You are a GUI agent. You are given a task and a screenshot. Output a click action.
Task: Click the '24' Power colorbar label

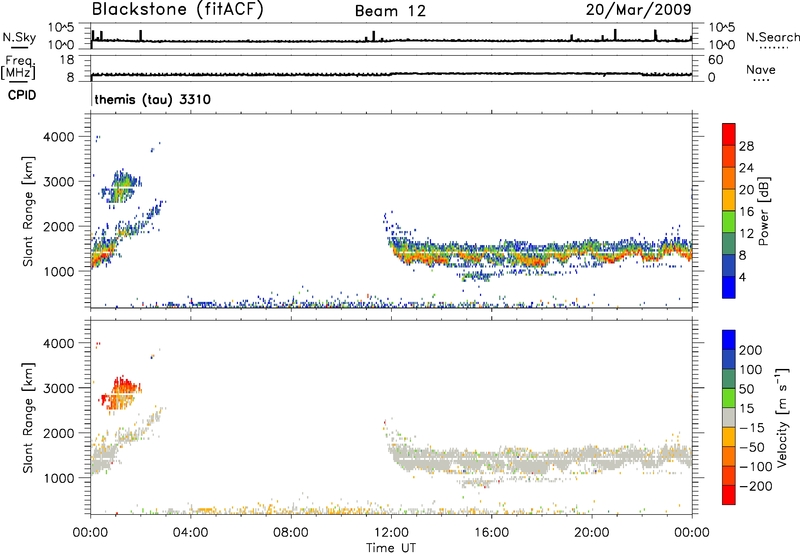click(x=746, y=168)
